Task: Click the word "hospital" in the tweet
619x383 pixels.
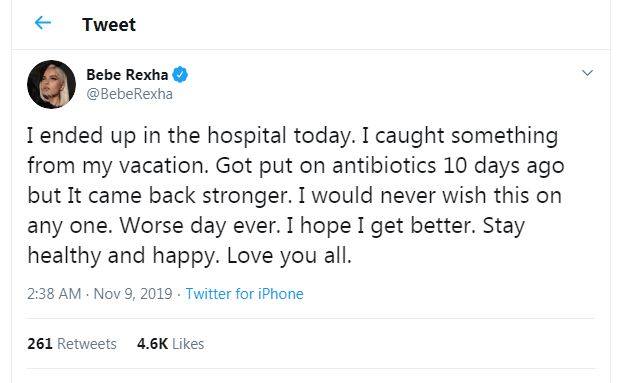Action: pyautogui.click(x=247, y=136)
